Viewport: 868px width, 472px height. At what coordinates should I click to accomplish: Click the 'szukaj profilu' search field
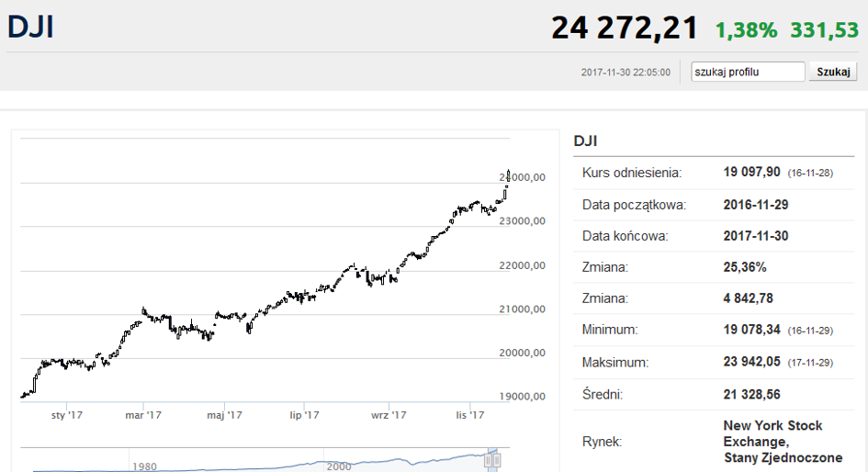[x=748, y=72]
